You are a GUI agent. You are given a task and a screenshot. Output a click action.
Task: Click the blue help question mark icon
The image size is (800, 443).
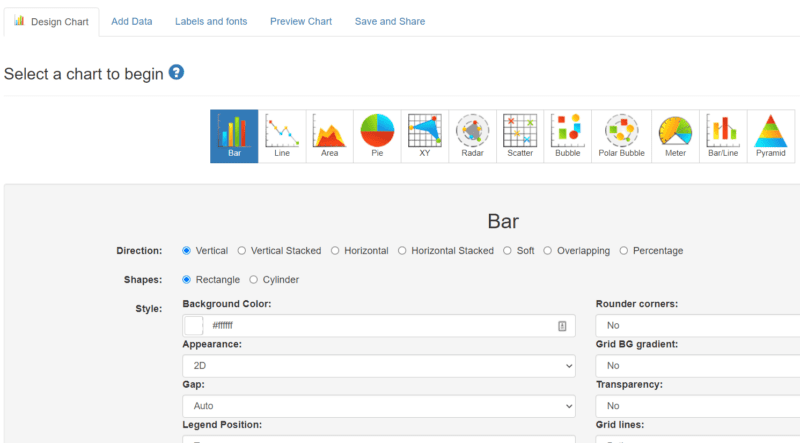[177, 73]
